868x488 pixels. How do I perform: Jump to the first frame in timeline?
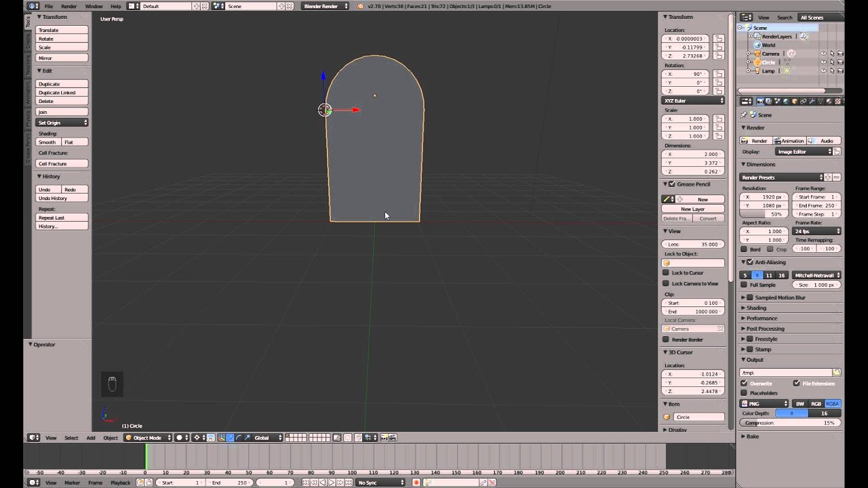coord(305,483)
